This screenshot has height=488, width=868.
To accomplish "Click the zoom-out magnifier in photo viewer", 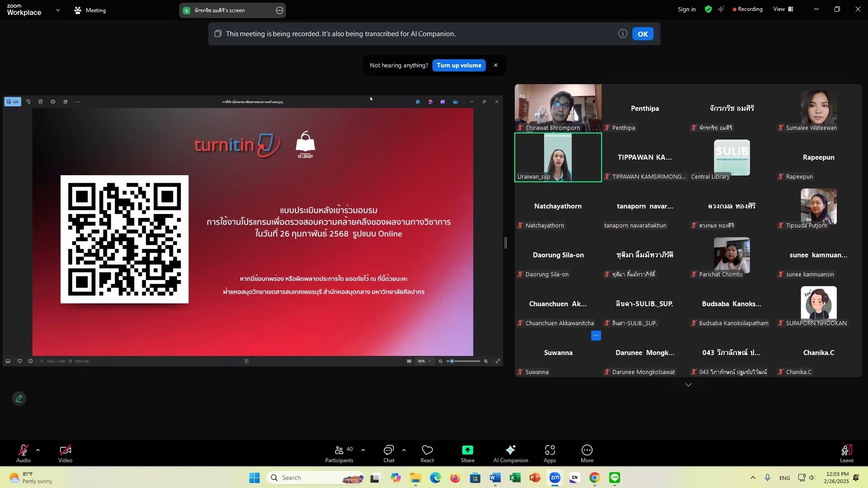I will (441, 361).
